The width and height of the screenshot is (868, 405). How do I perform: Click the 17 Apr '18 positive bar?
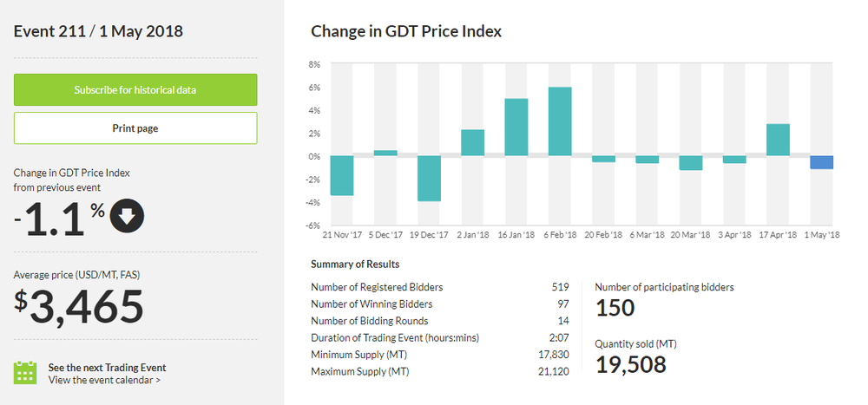(778, 140)
